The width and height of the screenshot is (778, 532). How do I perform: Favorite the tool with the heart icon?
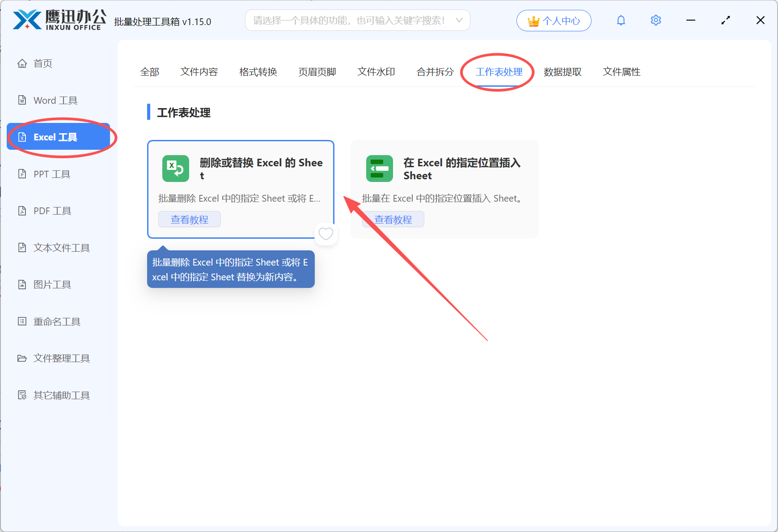coord(326,233)
